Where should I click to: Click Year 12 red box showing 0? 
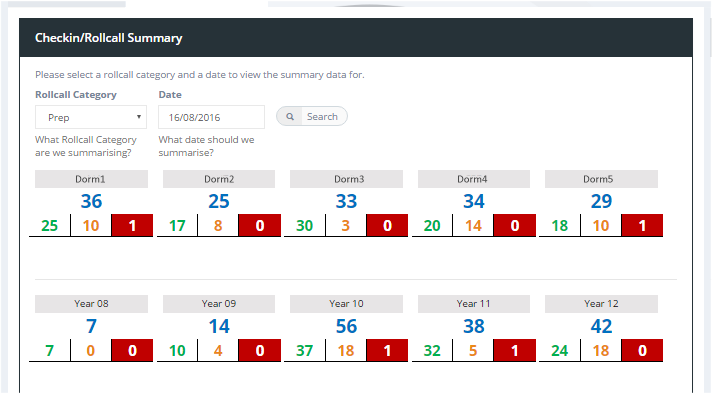click(x=642, y=350)
